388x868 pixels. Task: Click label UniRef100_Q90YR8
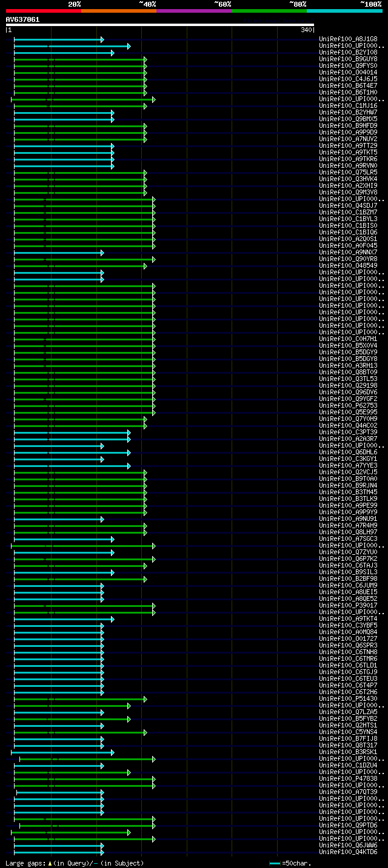348,259
